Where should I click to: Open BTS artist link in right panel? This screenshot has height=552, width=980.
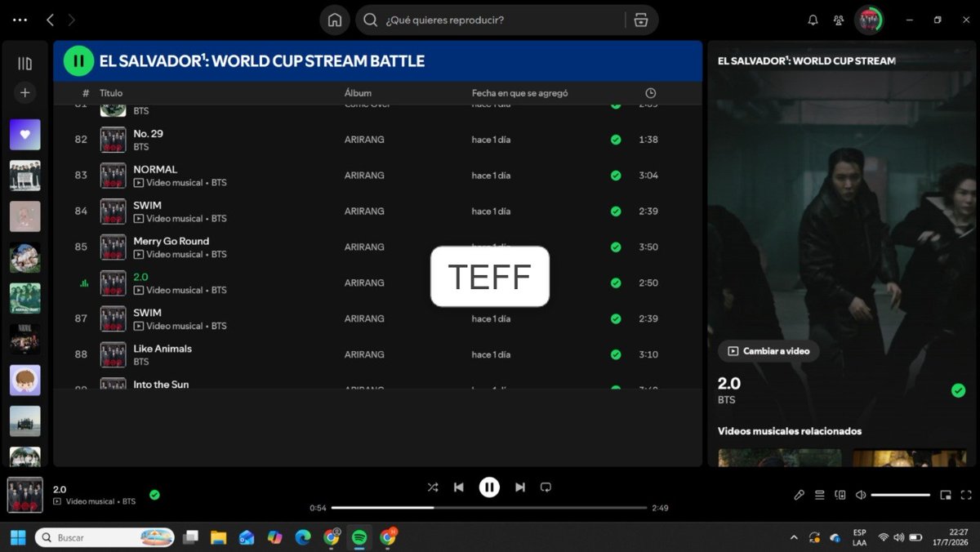727,400
